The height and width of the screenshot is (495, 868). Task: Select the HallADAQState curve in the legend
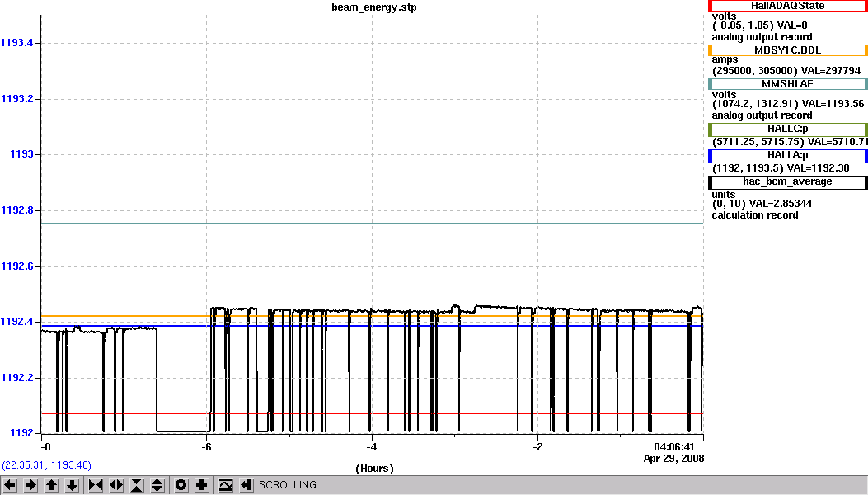pyautogui.click(x=787, y=6)
